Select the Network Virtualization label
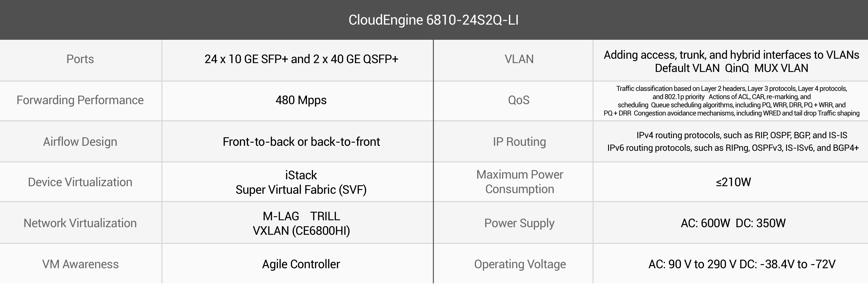 [80, 223]
